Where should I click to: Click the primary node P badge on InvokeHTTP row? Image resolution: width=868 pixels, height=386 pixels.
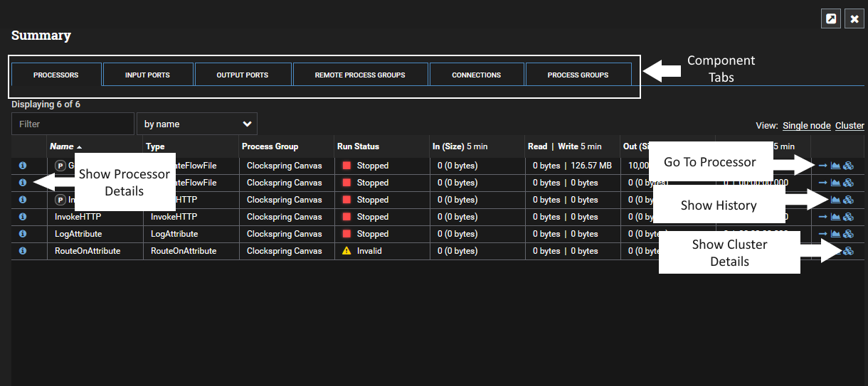(x=60, y=200)
